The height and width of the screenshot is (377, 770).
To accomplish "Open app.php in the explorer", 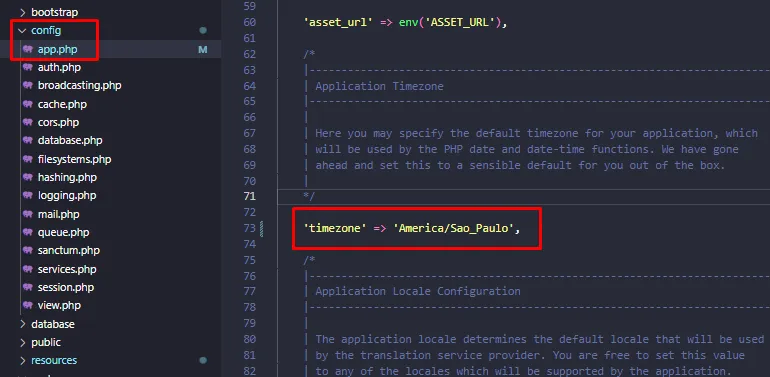I will pyautogui.click(x=57, y=49).
